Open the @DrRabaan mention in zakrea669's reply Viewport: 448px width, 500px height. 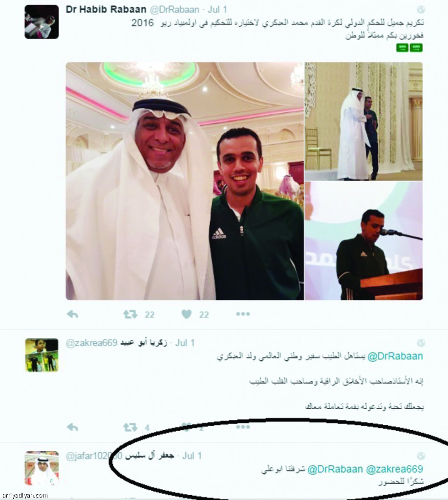(395, 356)
